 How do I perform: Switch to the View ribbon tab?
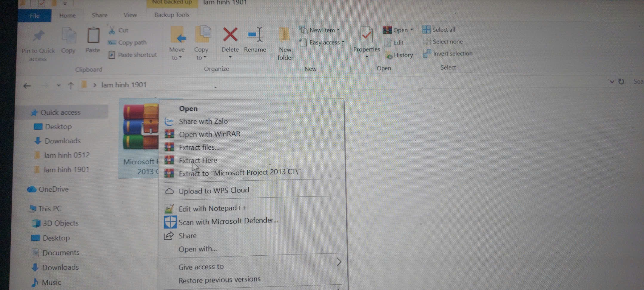[130, 15]
